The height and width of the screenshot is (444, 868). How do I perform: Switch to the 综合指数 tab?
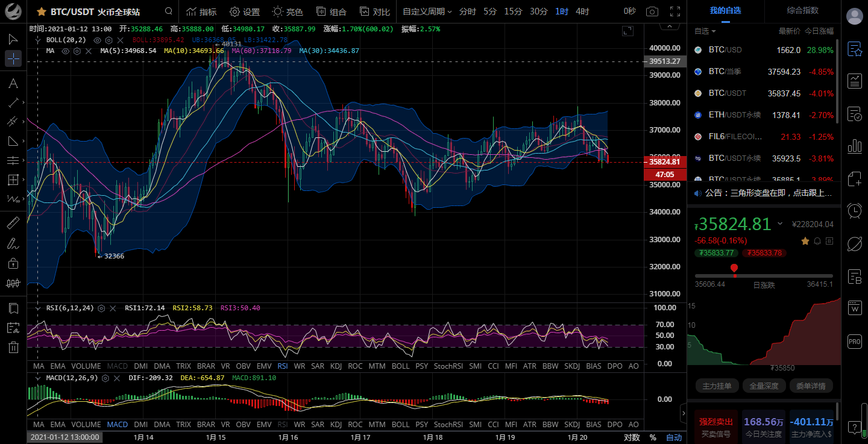[x=803, y=11]
